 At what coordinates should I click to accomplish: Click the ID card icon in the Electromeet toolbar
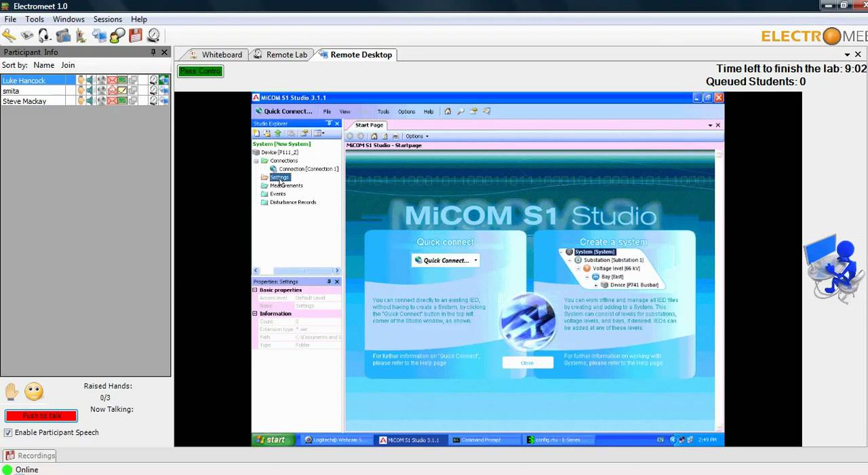pyautogui.click(x=27, y=35)
